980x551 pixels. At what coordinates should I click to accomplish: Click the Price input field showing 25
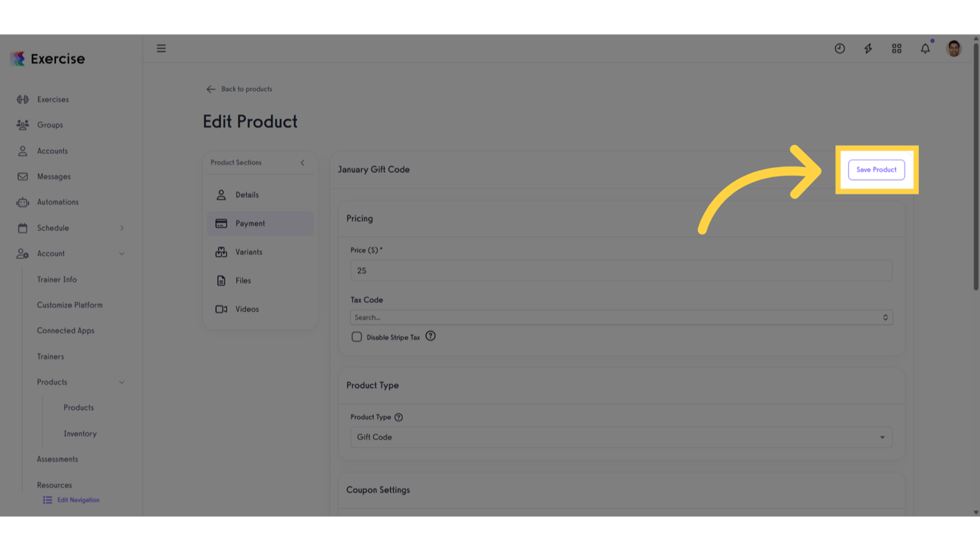point(621,270)
